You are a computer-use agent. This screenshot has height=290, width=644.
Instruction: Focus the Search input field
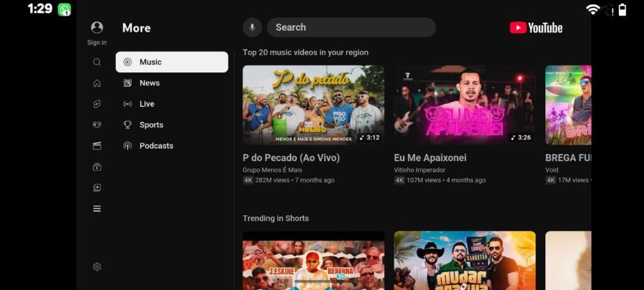click(351, 28)
